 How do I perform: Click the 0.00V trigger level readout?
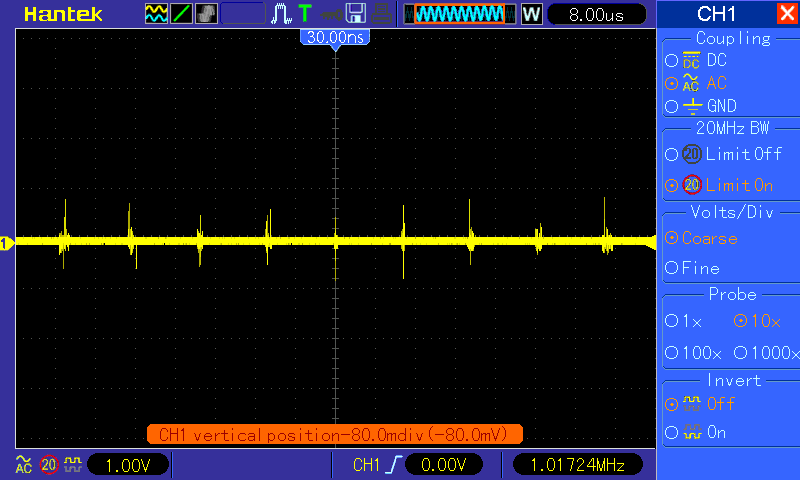(444, 465)
